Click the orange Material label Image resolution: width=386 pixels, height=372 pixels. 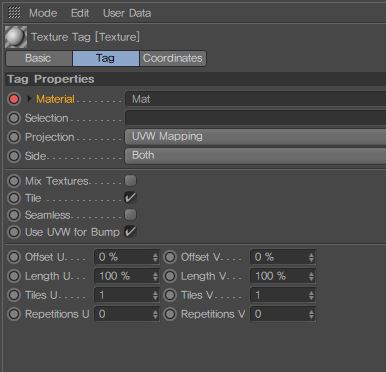55,99
